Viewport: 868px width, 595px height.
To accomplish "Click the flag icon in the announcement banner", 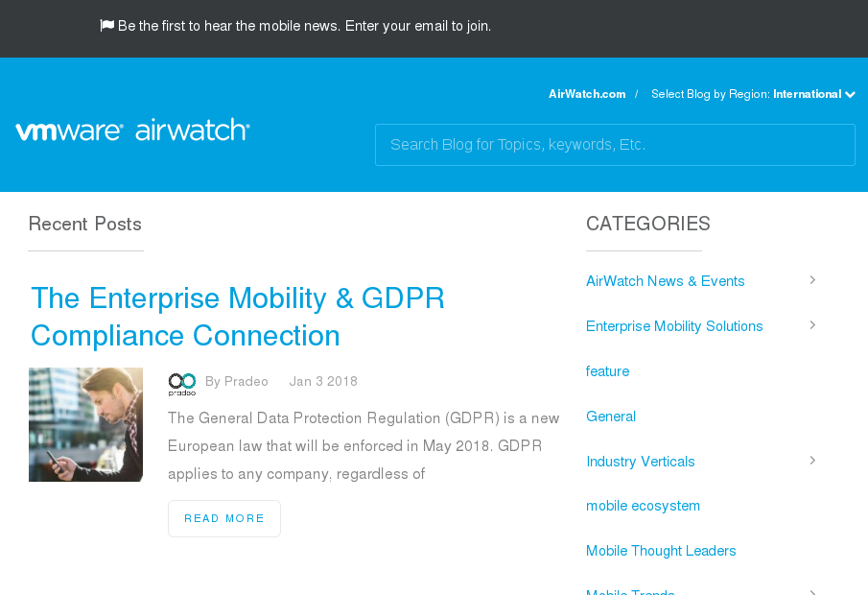I will pyautogui.click(x=106, y=25).
